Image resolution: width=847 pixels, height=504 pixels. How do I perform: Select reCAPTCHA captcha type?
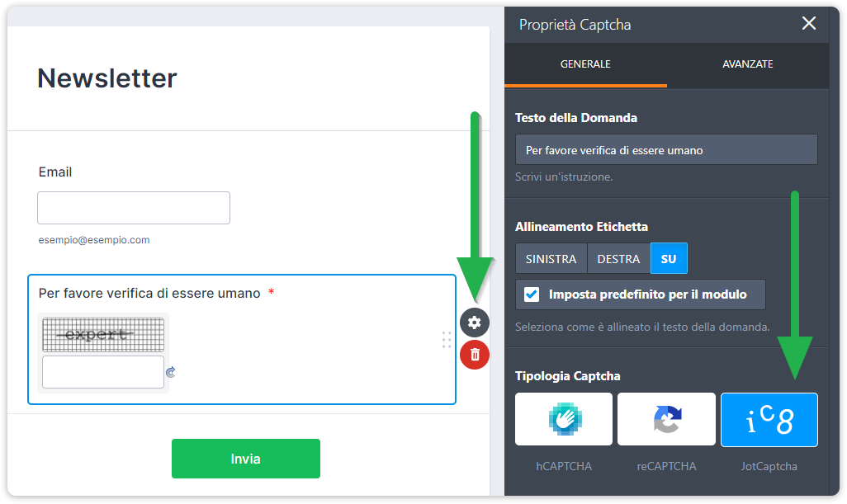[666, 420]
